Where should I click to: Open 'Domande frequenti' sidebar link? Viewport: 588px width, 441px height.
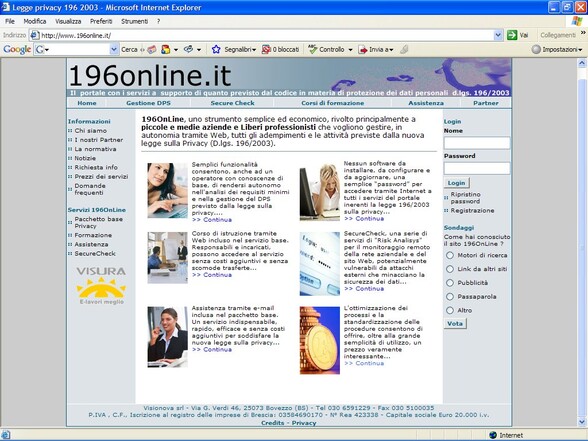point(90,189)
